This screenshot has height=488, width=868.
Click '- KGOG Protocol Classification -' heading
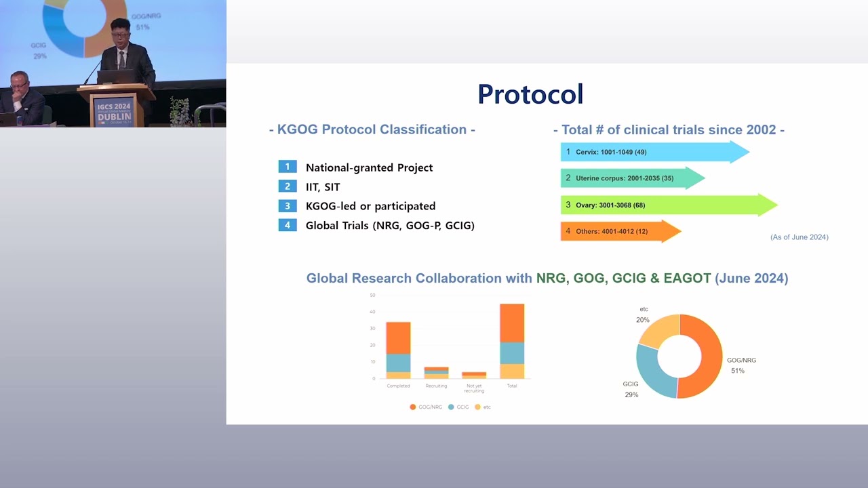[372, 129]
